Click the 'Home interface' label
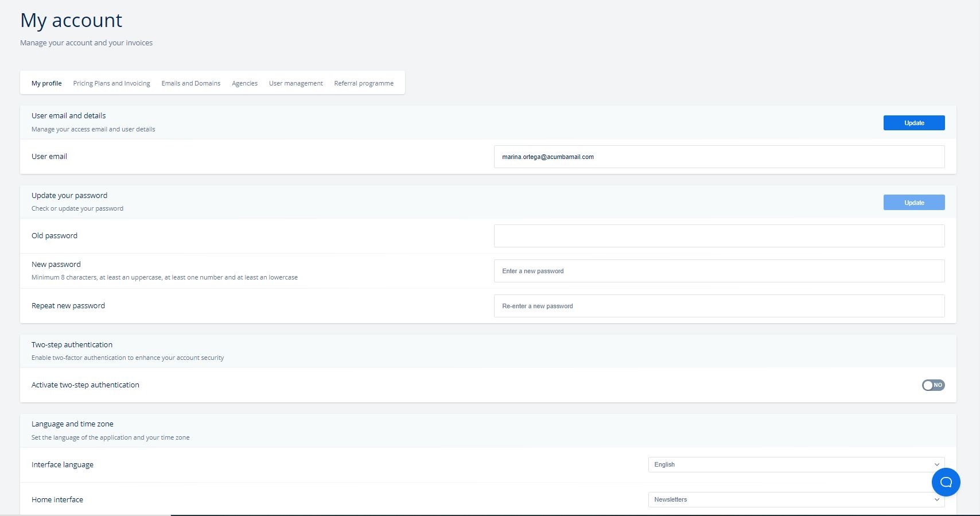The width and height of the screenshot is (980, 516). pos(57,499)
